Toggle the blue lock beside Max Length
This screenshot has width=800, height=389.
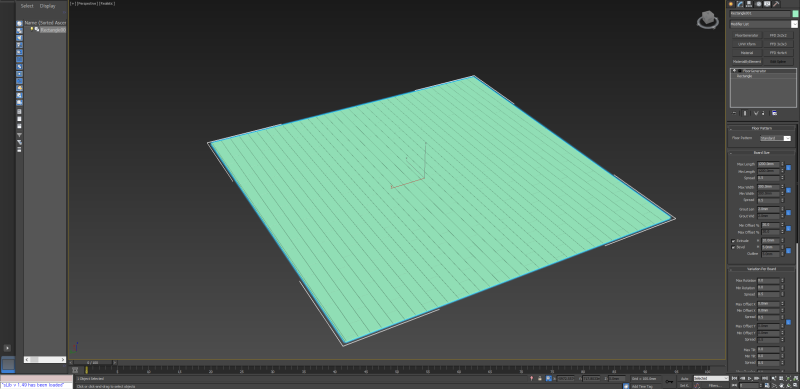[x=788, y=167]
